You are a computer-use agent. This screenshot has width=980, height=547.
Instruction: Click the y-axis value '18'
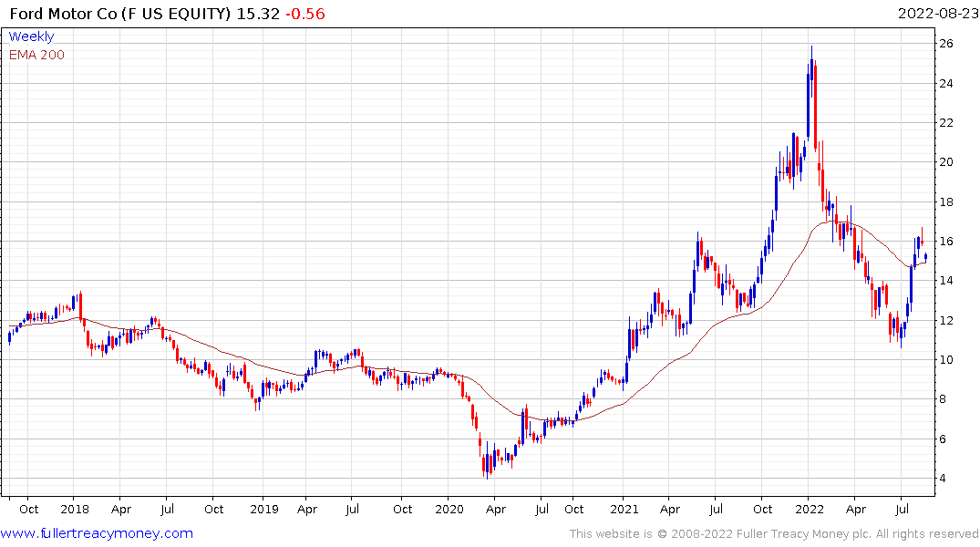click(x=946, y=201)
